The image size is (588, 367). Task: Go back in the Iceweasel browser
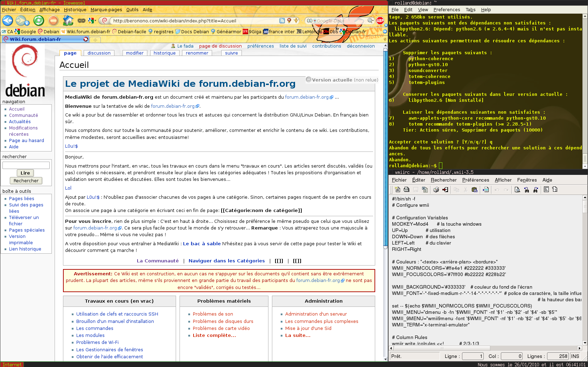[x=8, y=21]
